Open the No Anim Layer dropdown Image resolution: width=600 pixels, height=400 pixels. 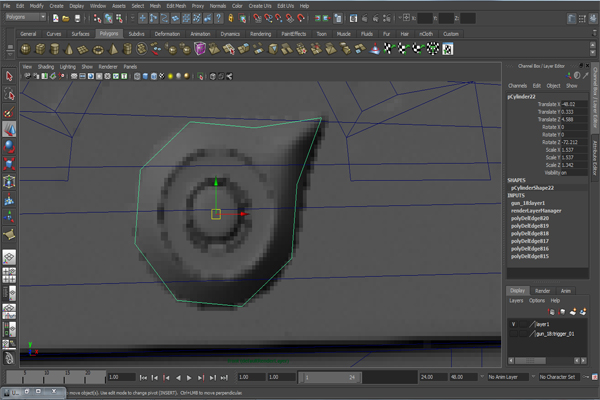(x=507, y=377)
